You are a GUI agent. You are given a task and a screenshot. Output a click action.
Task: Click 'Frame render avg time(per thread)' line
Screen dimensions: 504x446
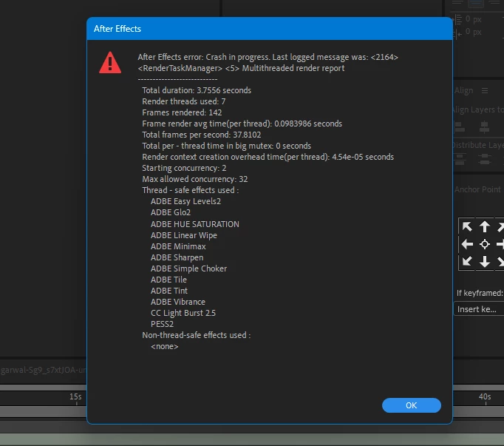coord(242,124)
